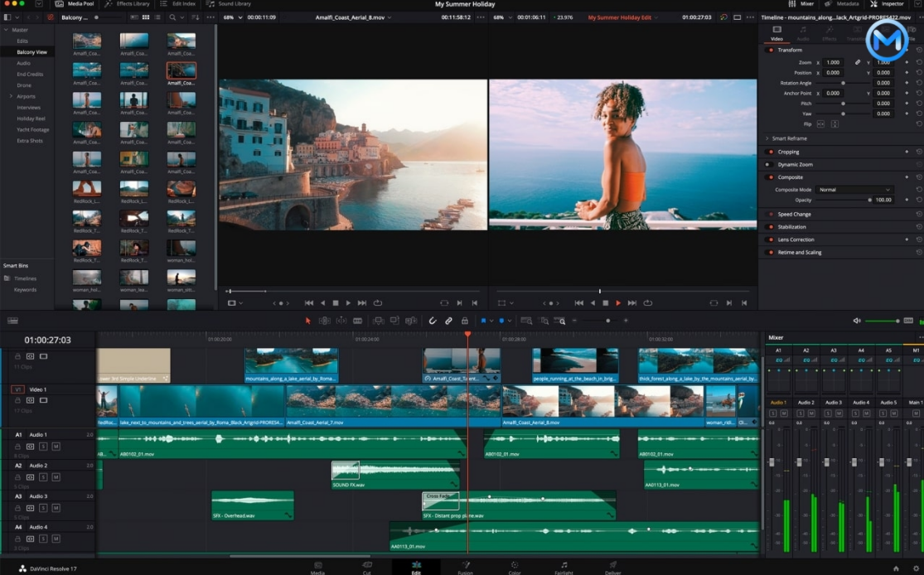Switch Media Pool to list view
Screen dimensions: 924x575
click(x=157, y=17)
